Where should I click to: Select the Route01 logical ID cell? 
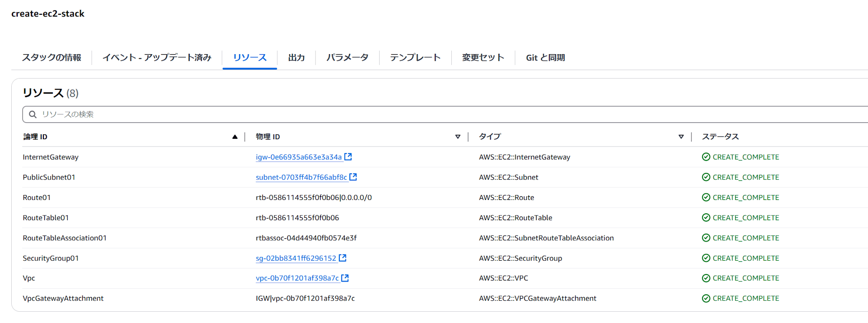tap(36, 197)
